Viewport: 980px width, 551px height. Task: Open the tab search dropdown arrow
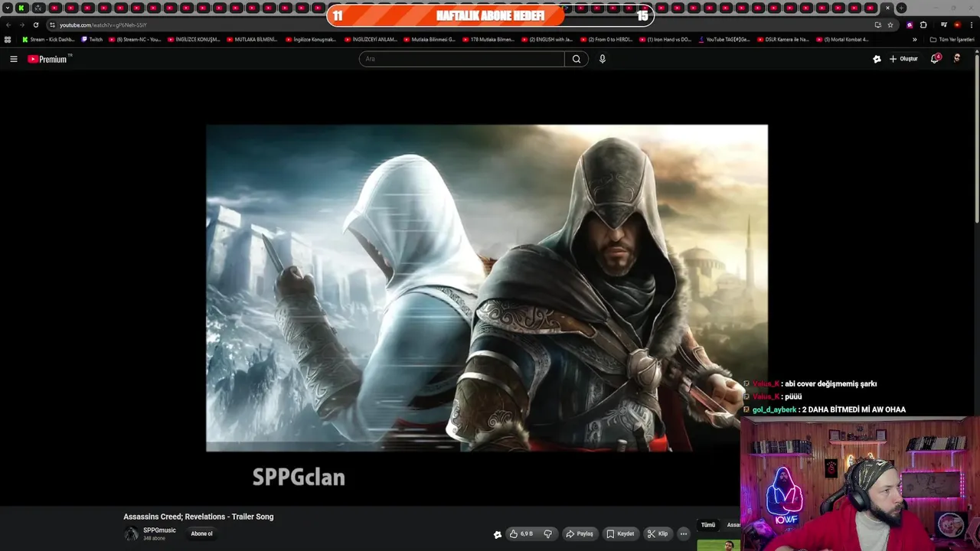[x=8, y=8]
